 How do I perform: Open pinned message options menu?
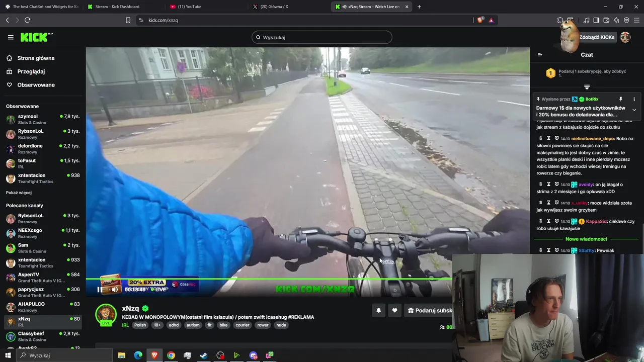(x=634, y=99)
